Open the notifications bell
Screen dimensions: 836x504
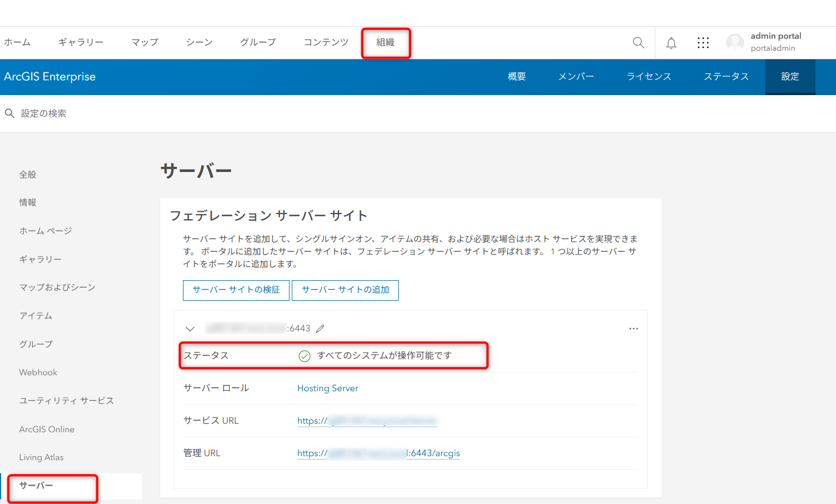tap(671, 43)
